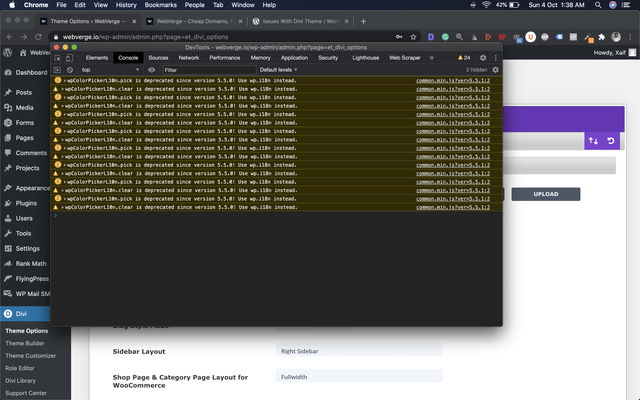Open Divi Library submenu item
The width and height of the screenshot is (640, 400).
(x=20, y=380)
